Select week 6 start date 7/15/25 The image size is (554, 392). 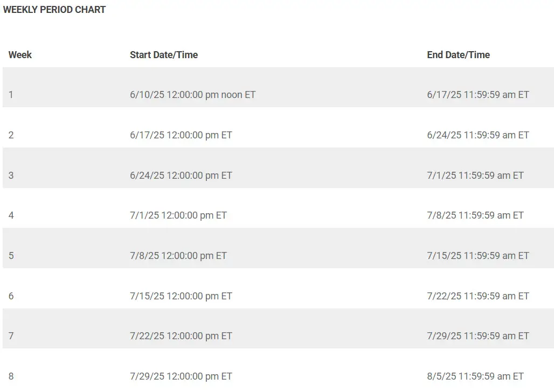click(181, 296)
